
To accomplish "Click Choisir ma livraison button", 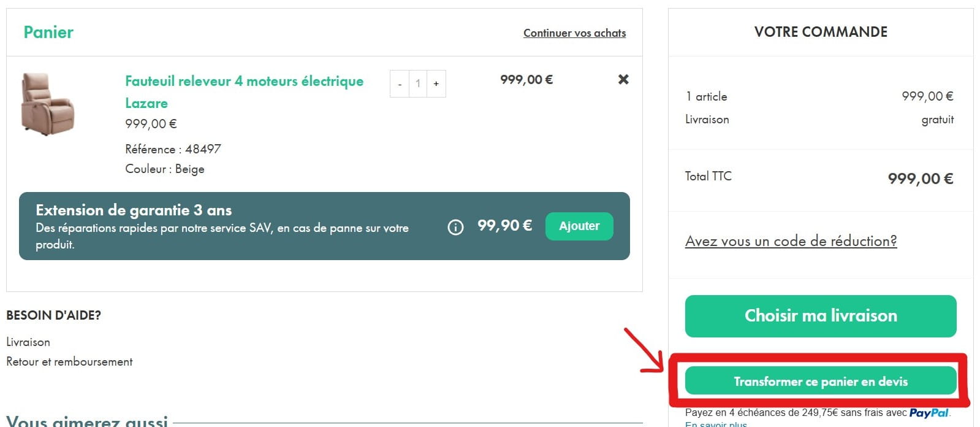I will (821, 316).
